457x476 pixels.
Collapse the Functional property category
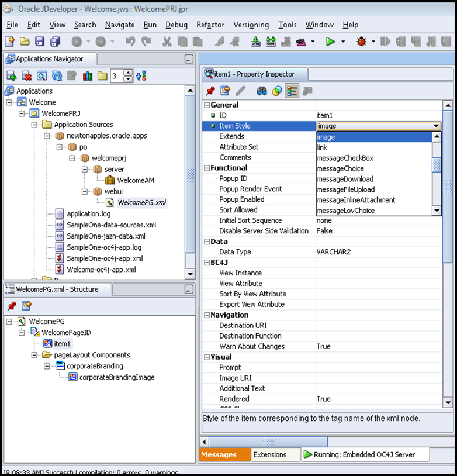point(207,168)
